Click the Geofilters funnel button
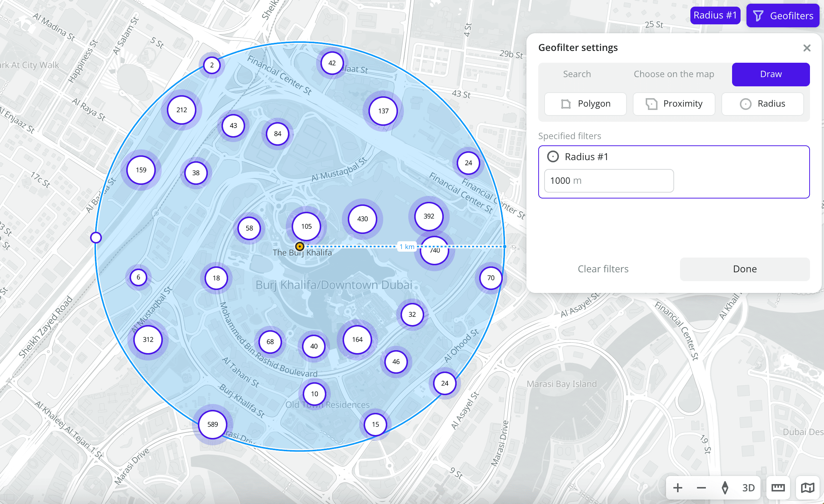 (783, 15)
